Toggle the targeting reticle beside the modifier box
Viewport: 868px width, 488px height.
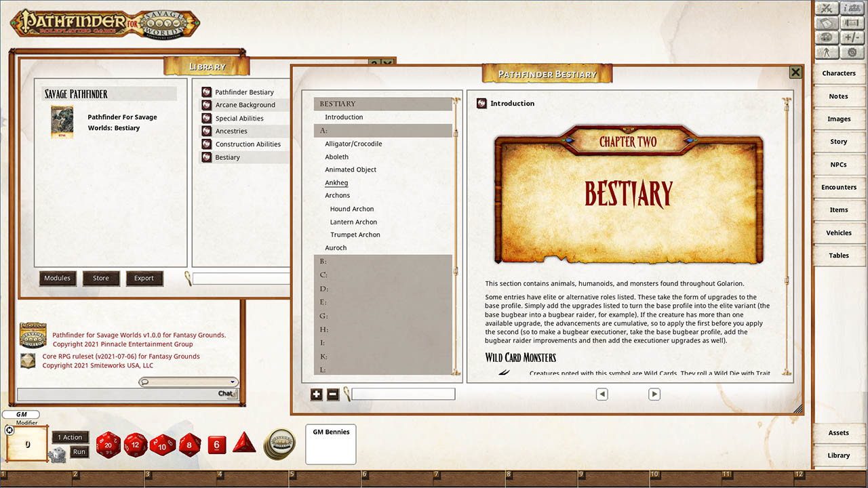coord(9,430)
